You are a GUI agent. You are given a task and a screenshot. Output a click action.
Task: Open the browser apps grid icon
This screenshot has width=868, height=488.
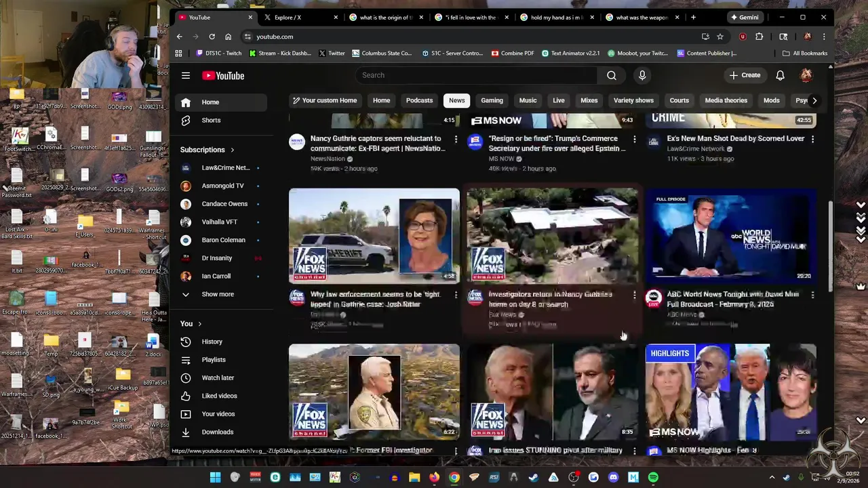pos(178,53)
